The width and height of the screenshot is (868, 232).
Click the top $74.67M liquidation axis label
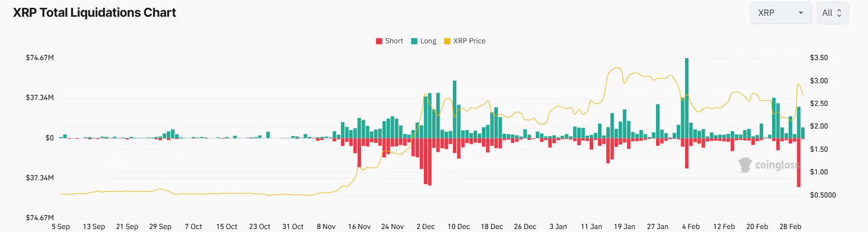(40, 58)
